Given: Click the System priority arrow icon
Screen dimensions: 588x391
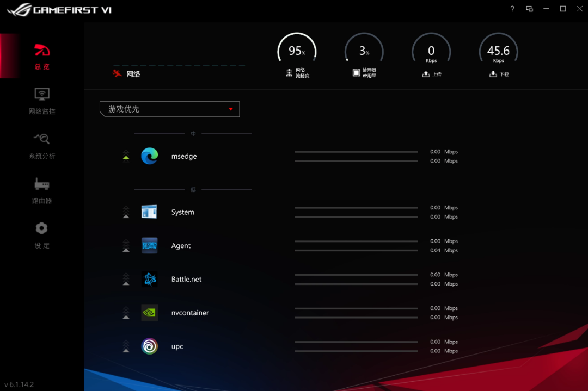Looking at the screenshot, I should tap(126, 212).
